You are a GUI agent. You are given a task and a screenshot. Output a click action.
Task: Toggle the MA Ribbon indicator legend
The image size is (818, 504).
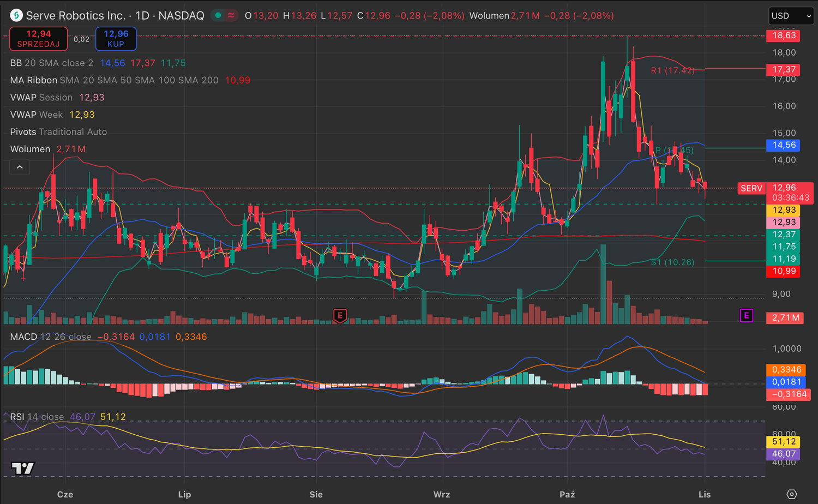33,80
